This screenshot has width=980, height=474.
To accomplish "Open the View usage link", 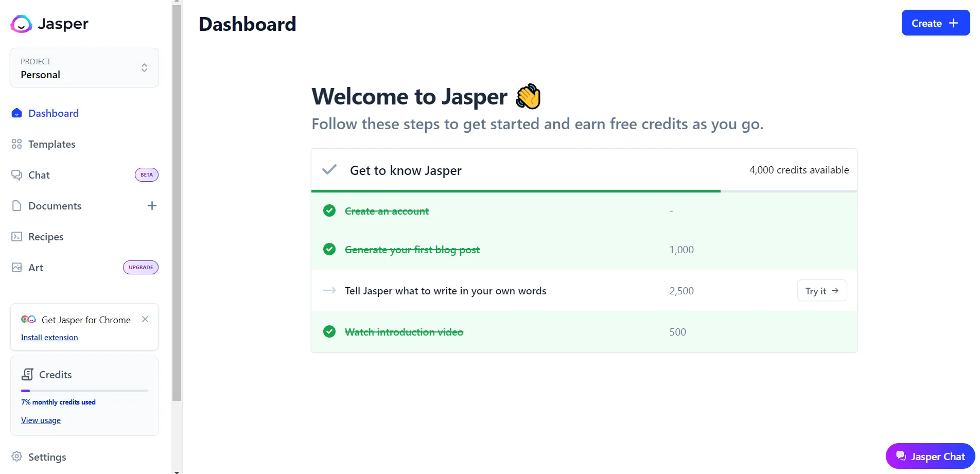I will [40, 420].
